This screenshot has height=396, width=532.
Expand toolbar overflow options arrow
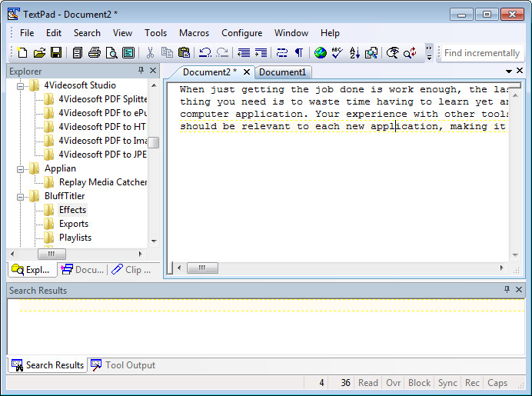point(429,53)
